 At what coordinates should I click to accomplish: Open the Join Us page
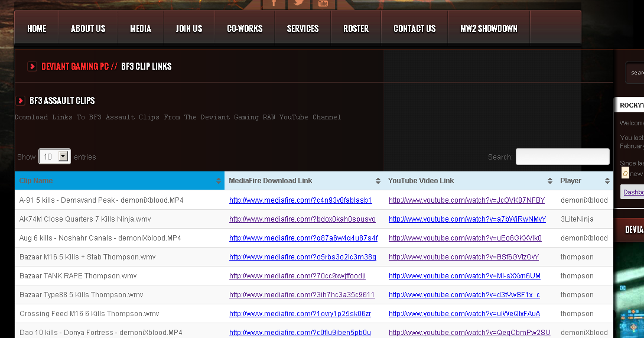189,28
